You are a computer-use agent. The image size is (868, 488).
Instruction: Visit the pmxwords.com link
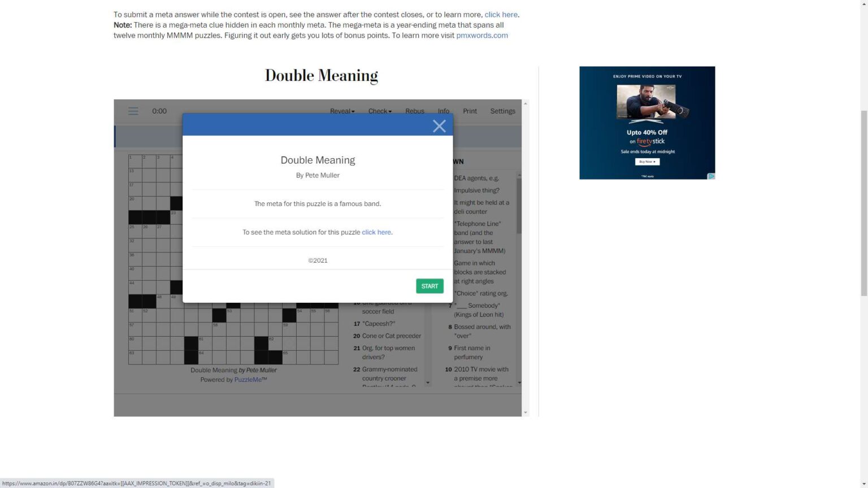pyautogui.click(x=482, y=36)
